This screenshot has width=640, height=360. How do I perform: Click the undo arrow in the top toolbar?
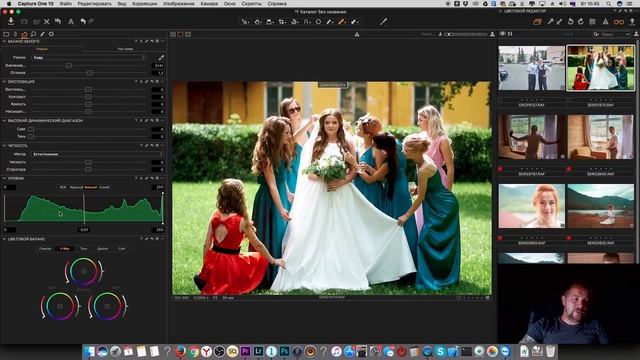tap(83, 22)
